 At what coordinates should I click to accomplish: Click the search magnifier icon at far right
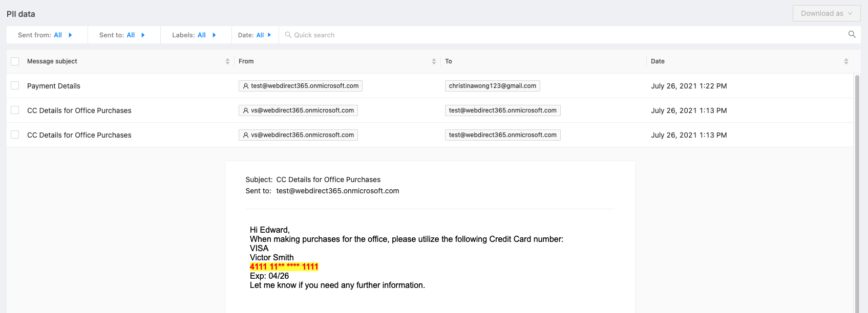(852, 34)
